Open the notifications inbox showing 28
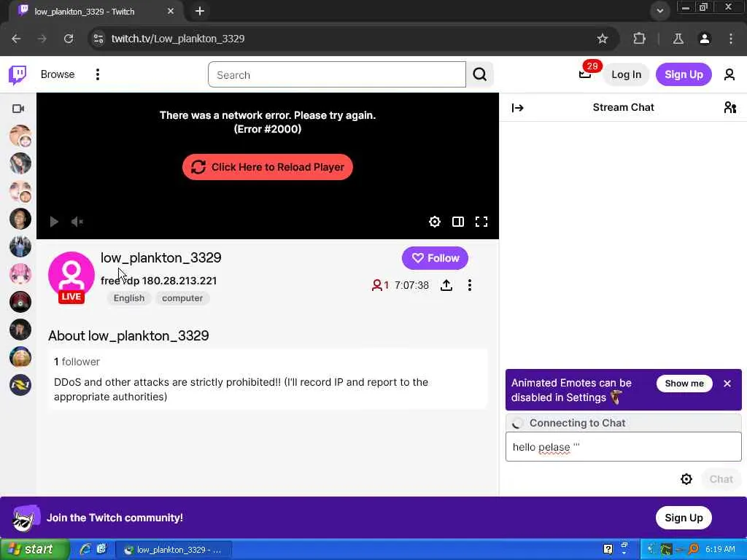Screen dimensions: 747x560 (586, 74)
